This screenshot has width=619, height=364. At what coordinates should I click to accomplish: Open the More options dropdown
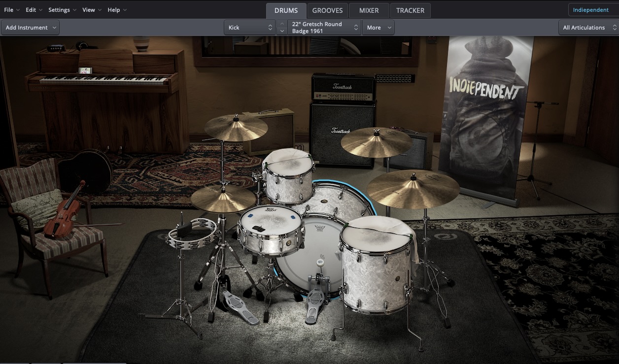378,28
